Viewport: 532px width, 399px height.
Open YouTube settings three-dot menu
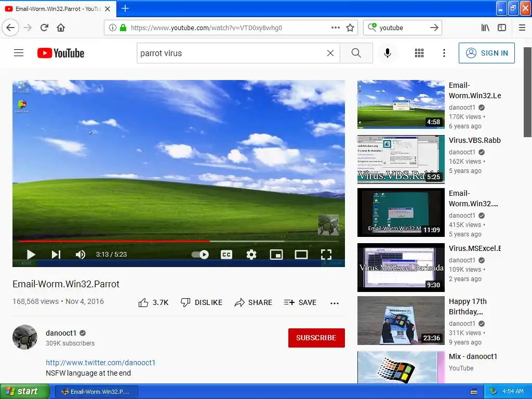[x=444, y=53]
